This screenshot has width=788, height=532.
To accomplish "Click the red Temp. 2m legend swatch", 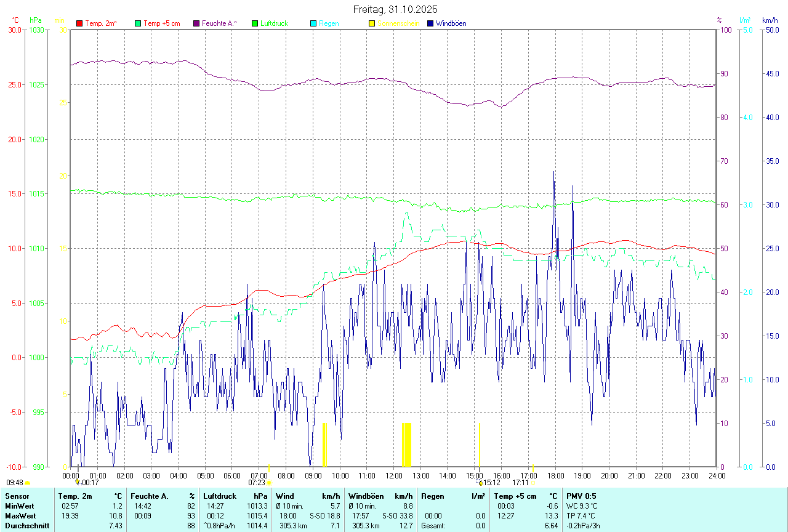I will click(79, 23).
